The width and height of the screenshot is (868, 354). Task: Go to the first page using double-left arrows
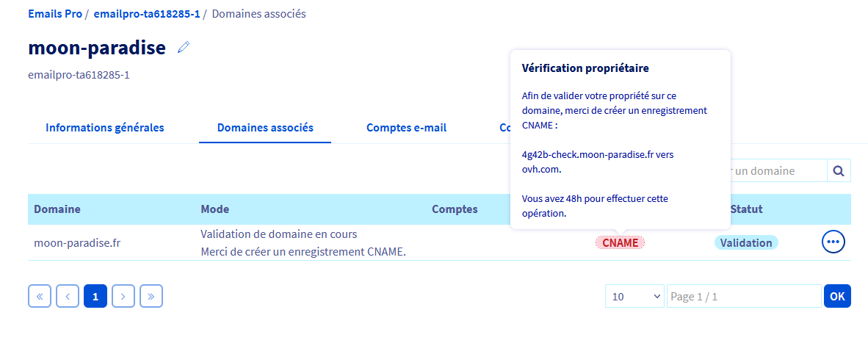pyautogui.click(x=40, y=296)
